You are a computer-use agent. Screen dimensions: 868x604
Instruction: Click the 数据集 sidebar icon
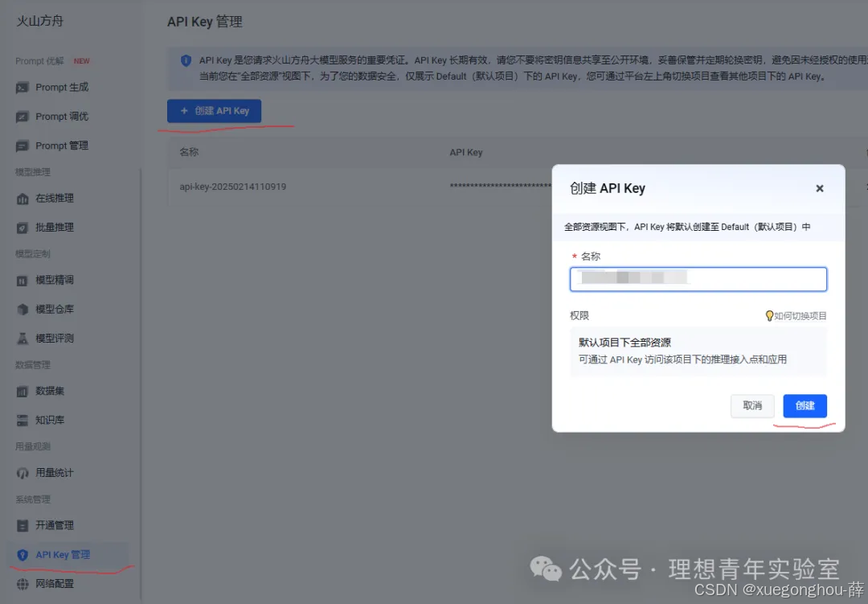(23, 391)
